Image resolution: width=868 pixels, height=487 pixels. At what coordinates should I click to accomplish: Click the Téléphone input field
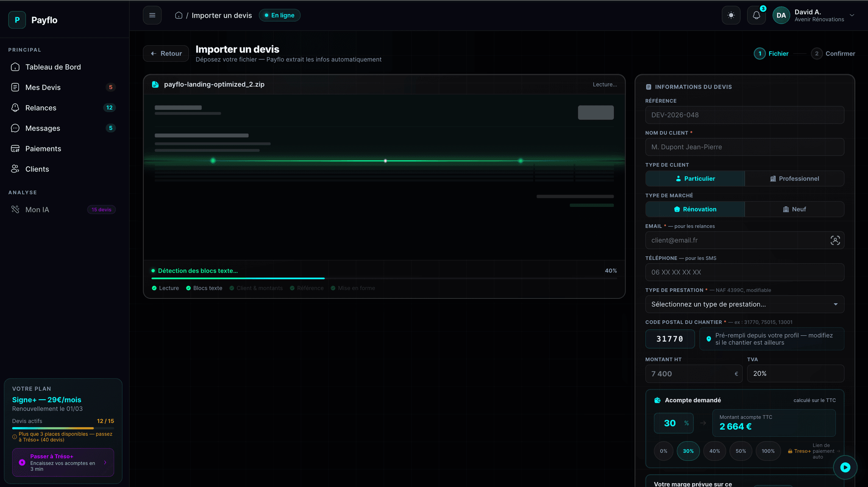745,272
